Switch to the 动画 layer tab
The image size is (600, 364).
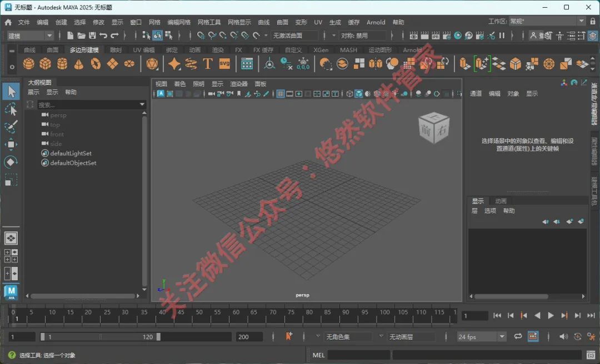(501, 201)
